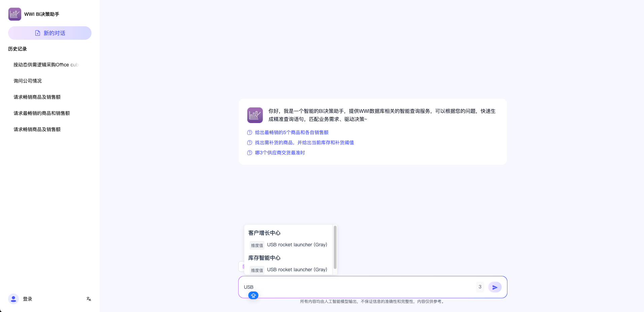Click the user avatar icon at bottom left
Image resolution: width=644 pixels, height=312 pixels.
13,299
